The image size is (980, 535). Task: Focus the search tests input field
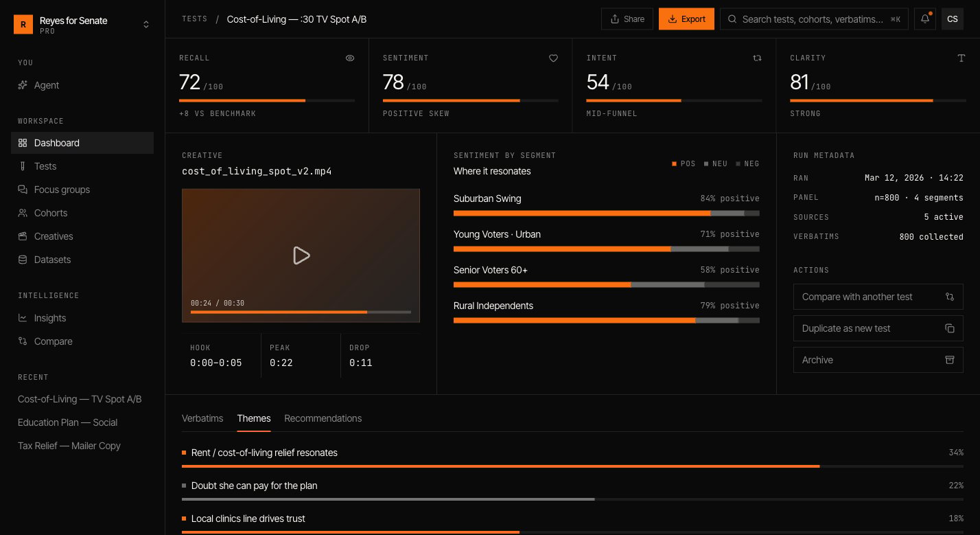point(814,19)
